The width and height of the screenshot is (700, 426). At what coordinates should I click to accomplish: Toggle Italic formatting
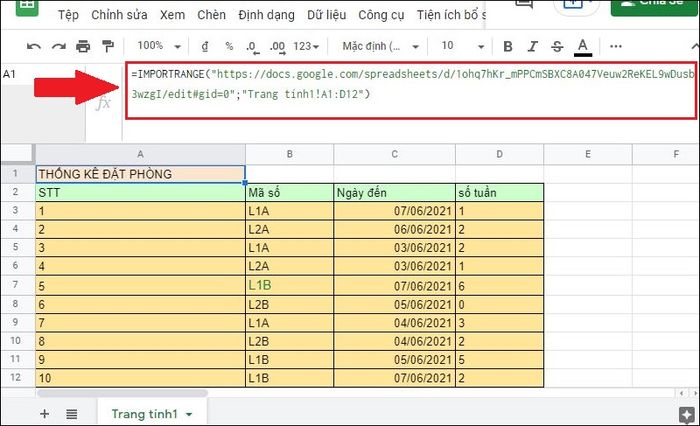pyautogui.click(x=532, y=46)
